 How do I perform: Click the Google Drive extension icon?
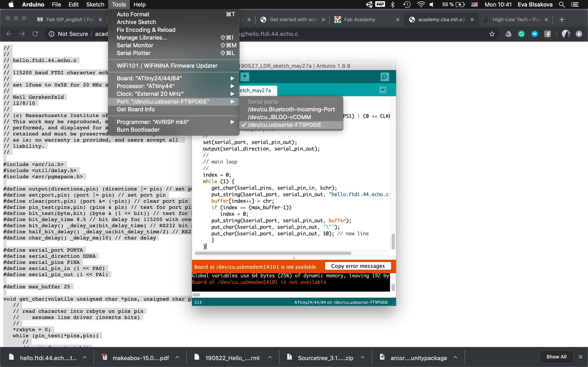pos(508,34)
